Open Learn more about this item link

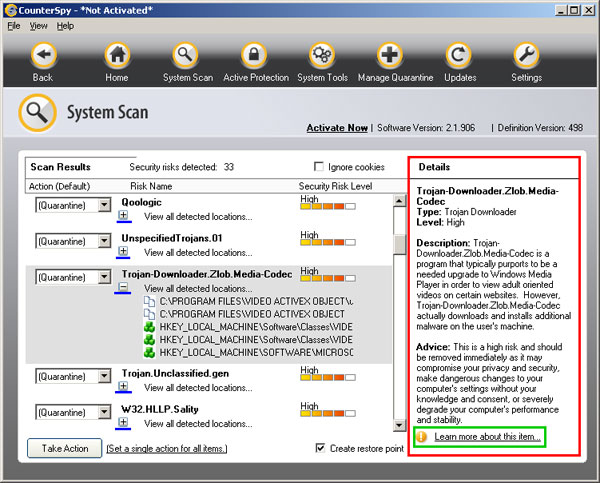tap(488, 437)
